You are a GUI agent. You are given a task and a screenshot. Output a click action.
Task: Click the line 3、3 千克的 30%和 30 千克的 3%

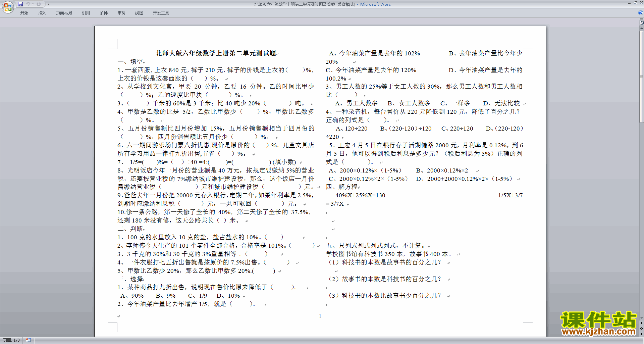click(x=193, y=254)
